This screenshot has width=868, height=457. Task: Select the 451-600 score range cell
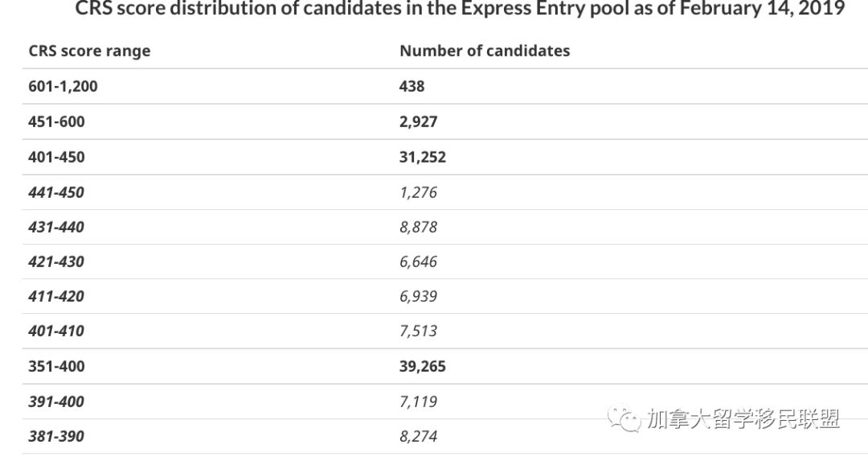[56, 121]
